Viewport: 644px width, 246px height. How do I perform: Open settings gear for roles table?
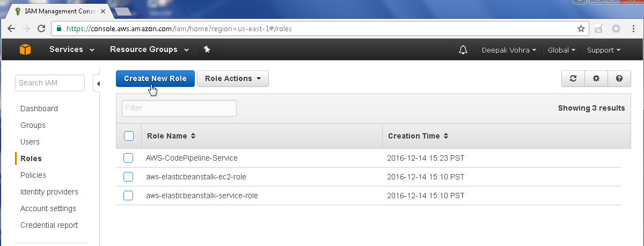click(596, 78)
